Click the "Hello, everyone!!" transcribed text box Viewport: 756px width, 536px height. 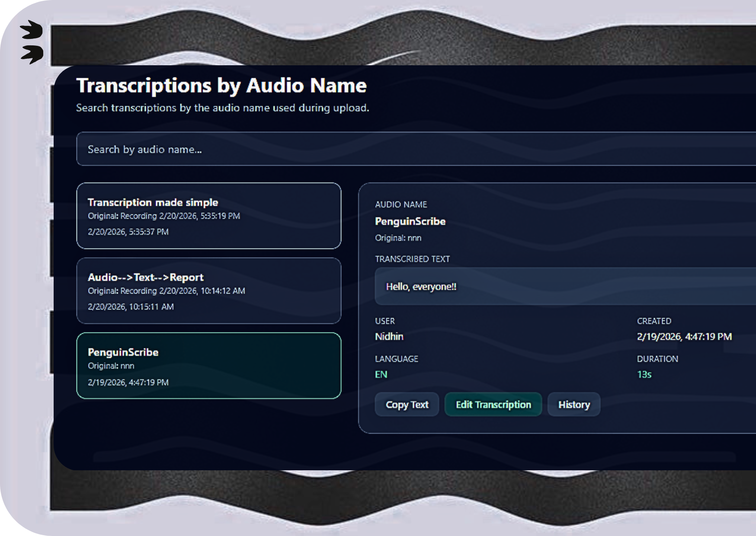point(422,286)
